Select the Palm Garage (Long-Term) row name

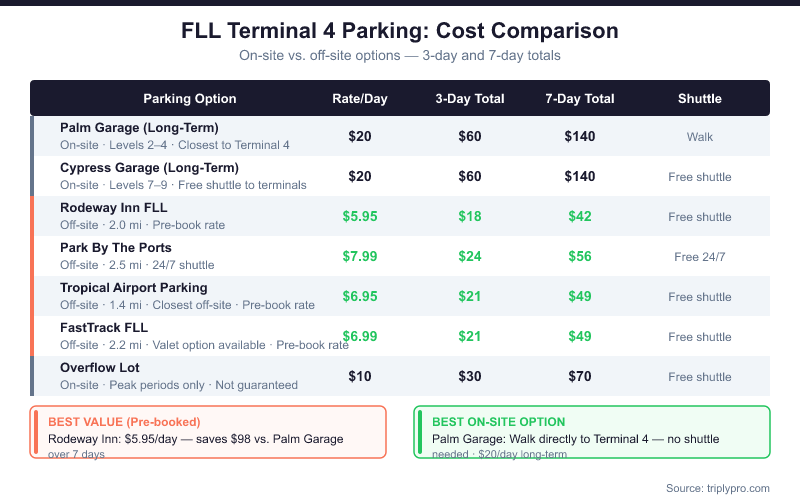(x=139, y=128)
